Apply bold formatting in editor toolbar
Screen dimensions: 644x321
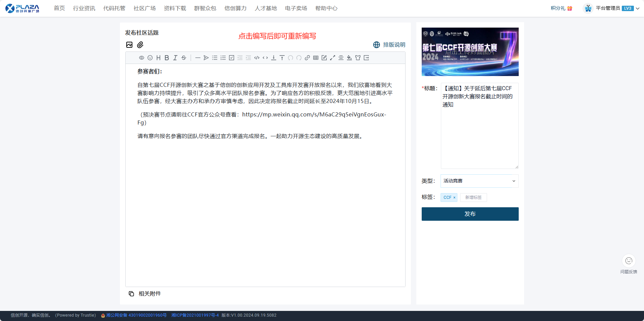tap(167, 58)
